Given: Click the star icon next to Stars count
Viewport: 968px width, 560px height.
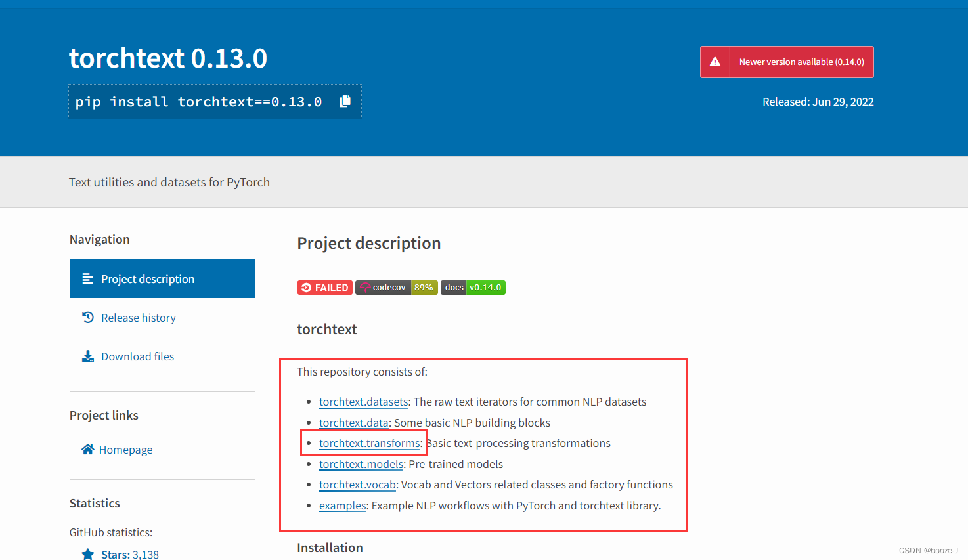Looking at the screenshot, I should click(87, 554).
